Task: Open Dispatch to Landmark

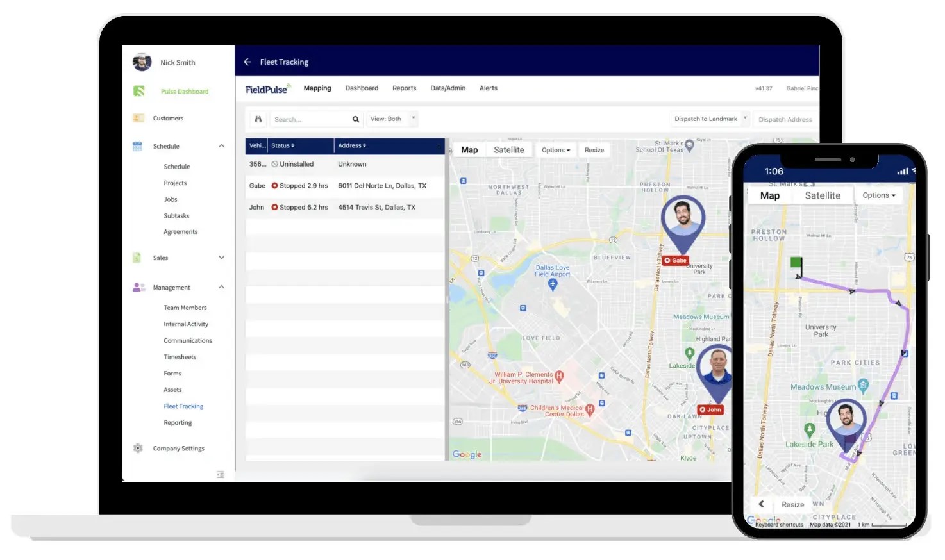Action: click(x=708, y=119)
